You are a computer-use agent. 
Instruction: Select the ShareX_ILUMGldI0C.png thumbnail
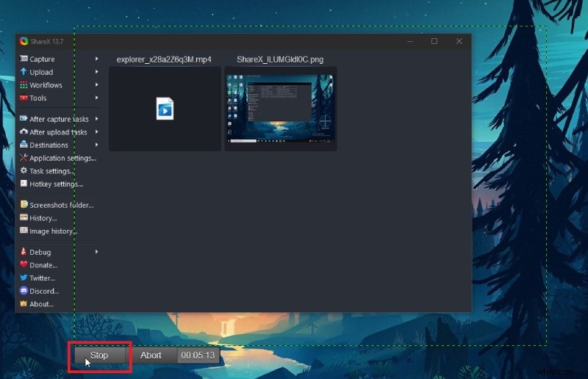pos(281,109)
